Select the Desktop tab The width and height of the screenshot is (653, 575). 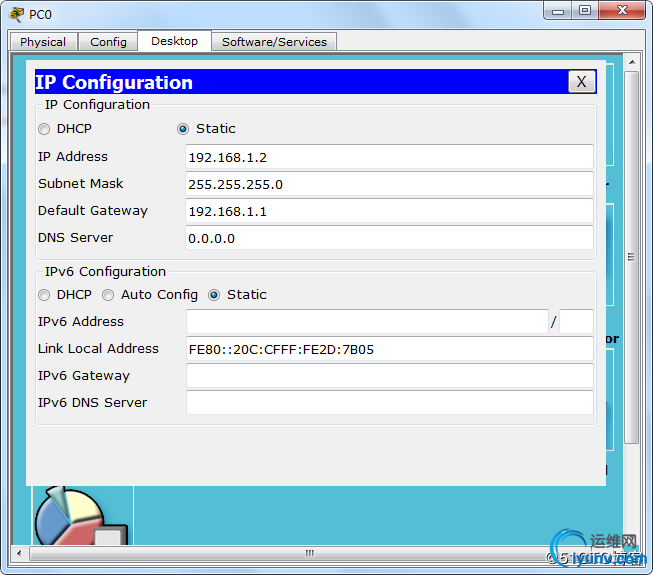pos(174,41)
